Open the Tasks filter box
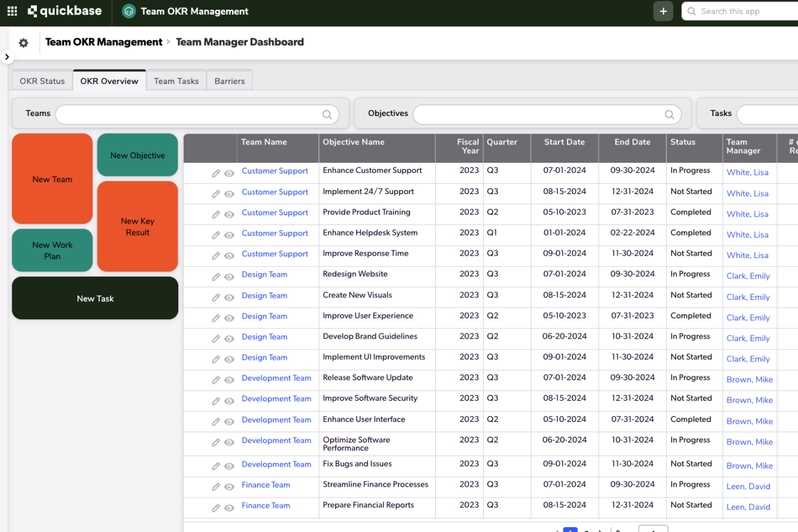Screen dimensions: 798x532 pos(767,114)
